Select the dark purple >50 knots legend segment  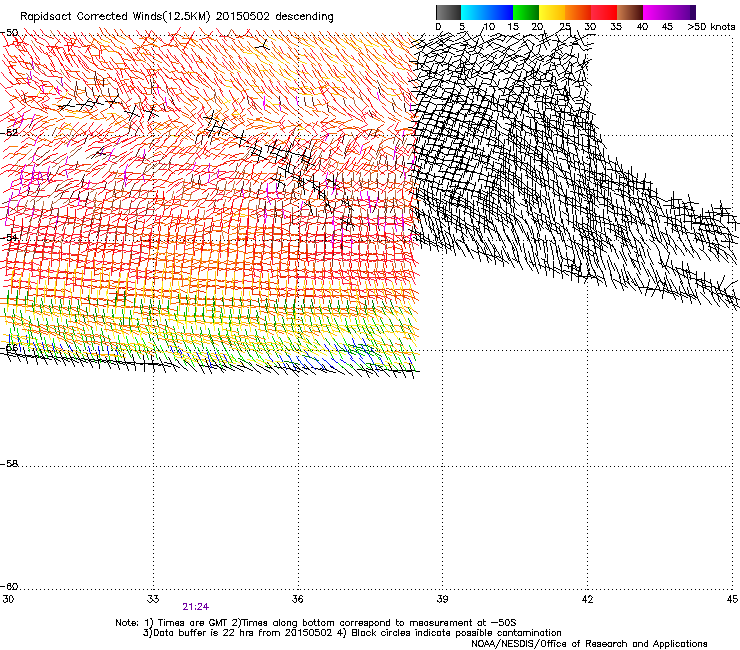(x=692, y=12)
